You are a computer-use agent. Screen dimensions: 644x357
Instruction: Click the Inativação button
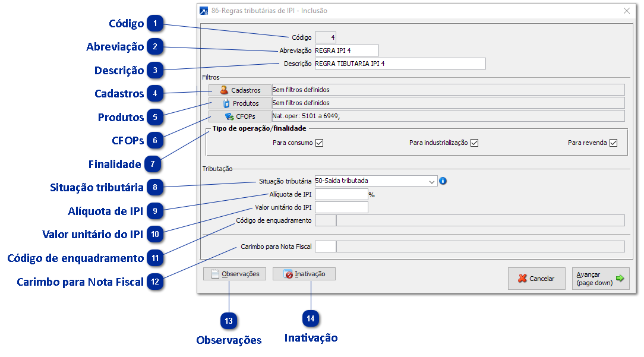(304, 274)
